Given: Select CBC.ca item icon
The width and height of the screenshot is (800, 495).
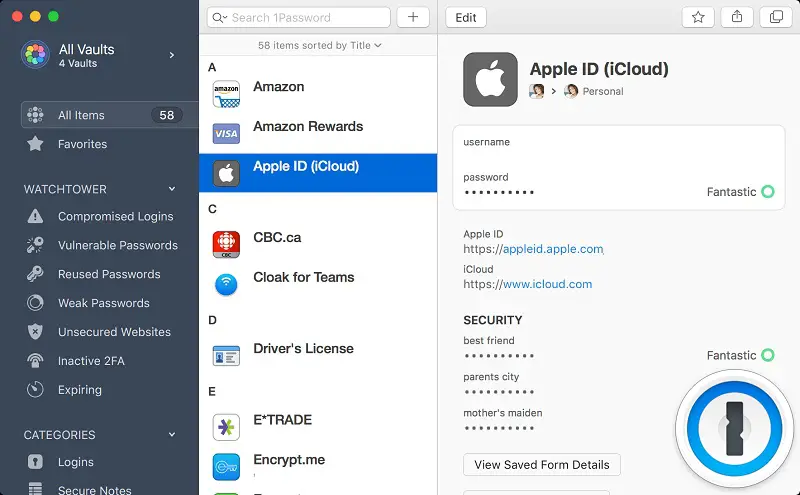Looking at the screenshot, I should click(x=226, y=244).
